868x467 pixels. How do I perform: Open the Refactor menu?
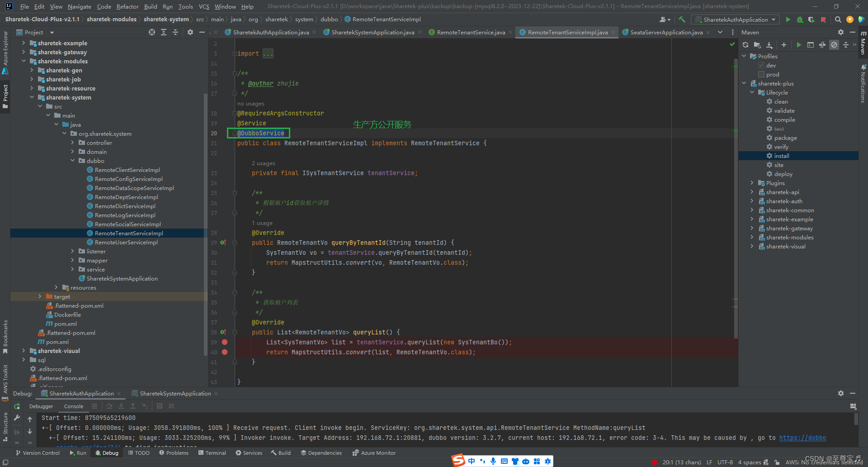coord(127,6)
